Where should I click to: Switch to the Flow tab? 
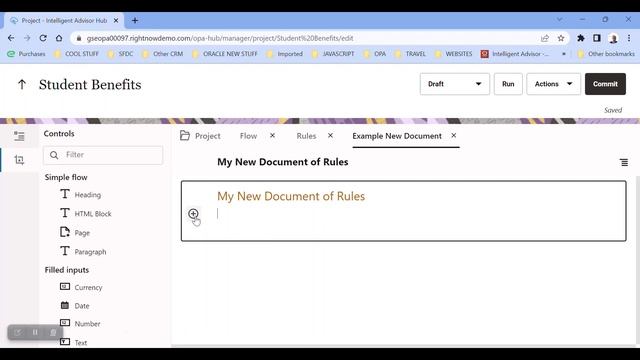(x=248, y=136)
